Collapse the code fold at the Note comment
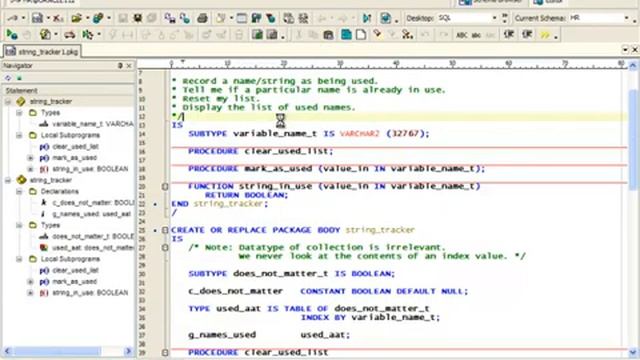The image size is (640, 360). (x=165, y=247)
